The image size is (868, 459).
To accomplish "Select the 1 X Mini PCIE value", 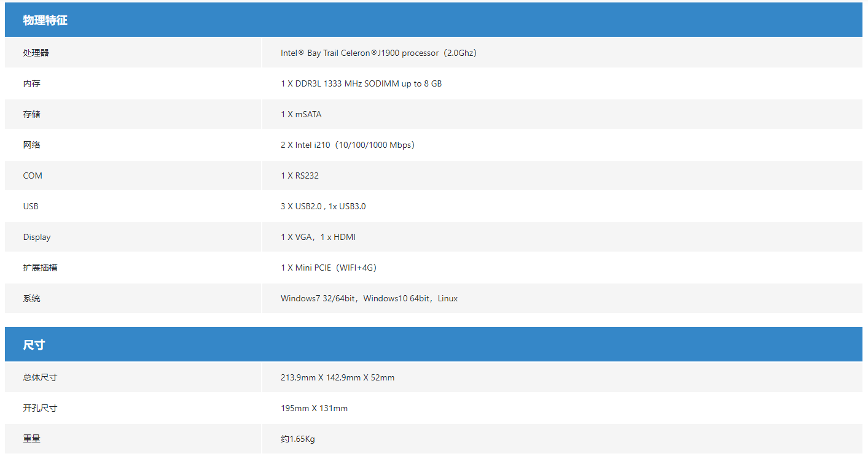I will [x=329, y=268].
